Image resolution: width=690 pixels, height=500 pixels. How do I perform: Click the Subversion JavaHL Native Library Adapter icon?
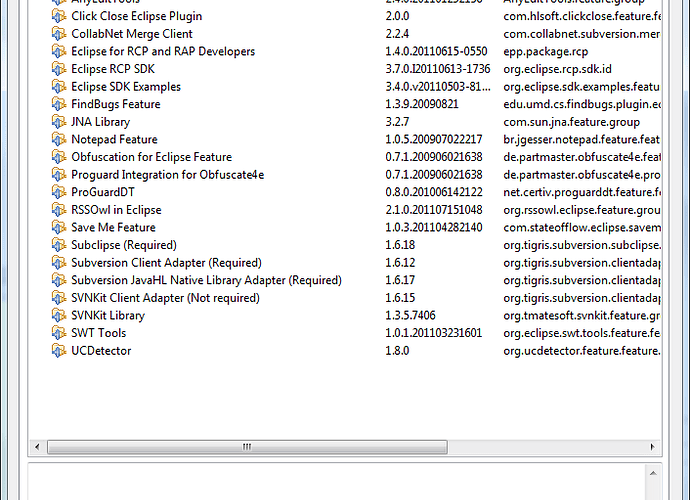pos(59,280)
